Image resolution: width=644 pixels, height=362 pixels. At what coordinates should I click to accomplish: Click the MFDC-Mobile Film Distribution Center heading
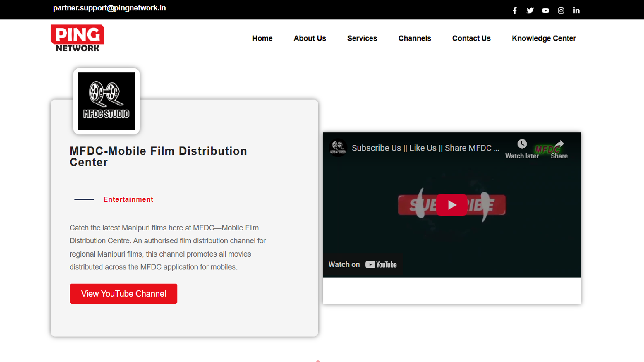(158, 157)
